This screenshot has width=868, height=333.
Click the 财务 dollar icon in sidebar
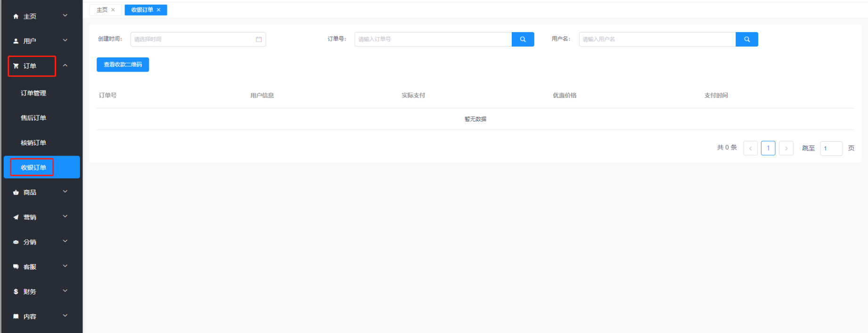(x=16, y=292)
